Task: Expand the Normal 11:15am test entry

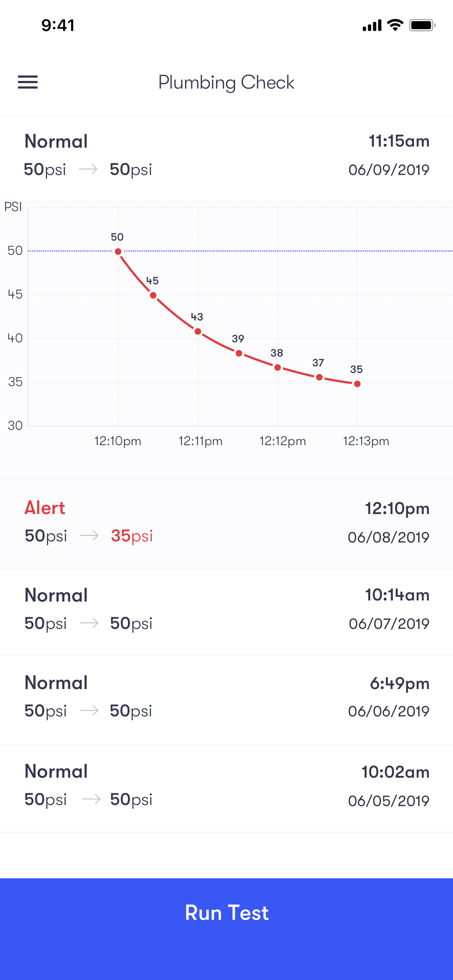Action: (x=226, y=155)
